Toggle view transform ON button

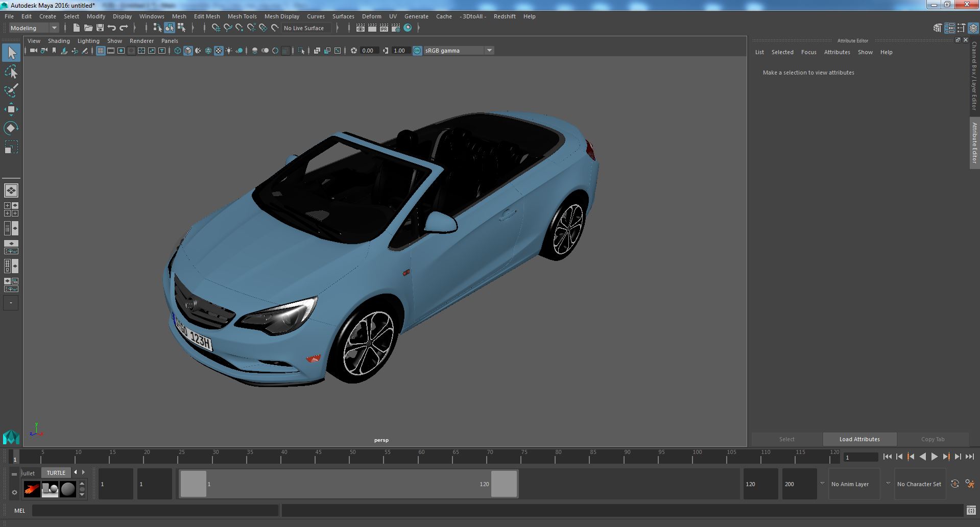coord(417,51)
